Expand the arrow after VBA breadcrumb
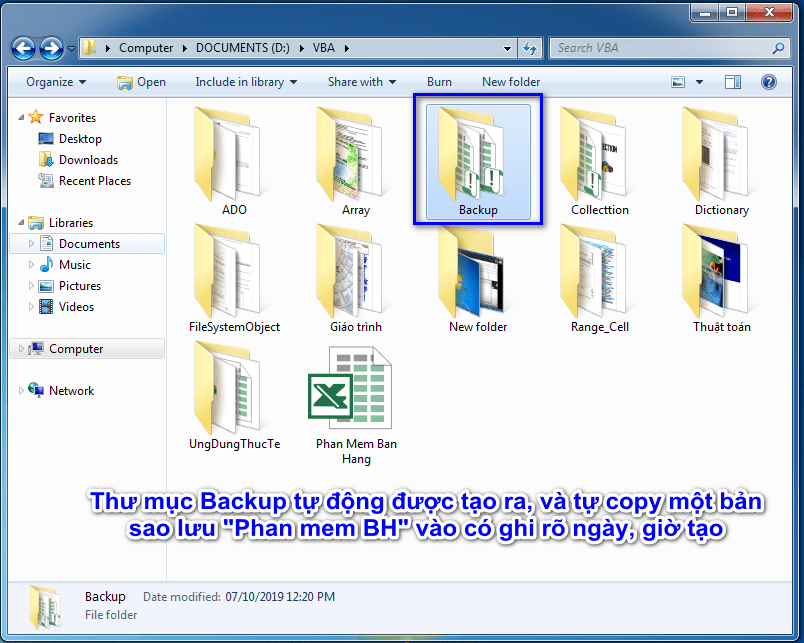This screenshot has width=804, height=643. pyautogui.click(x=347, y=48)
